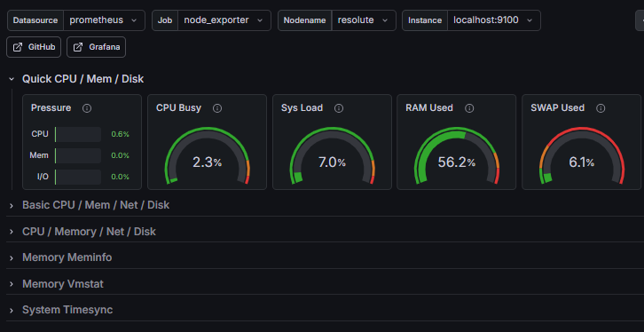Click the external link icon on Grafana button

(78, 47)
